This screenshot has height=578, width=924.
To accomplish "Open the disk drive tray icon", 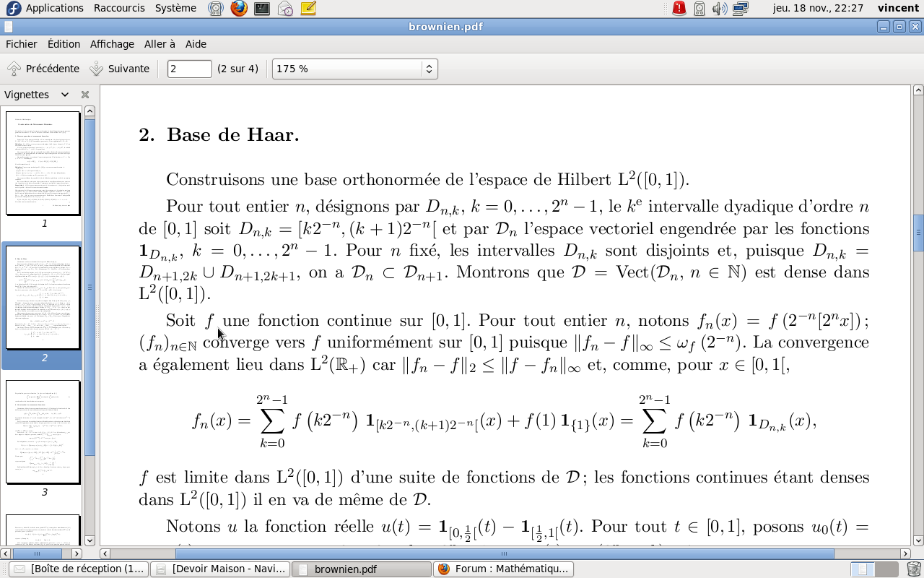I will [699, 9].
